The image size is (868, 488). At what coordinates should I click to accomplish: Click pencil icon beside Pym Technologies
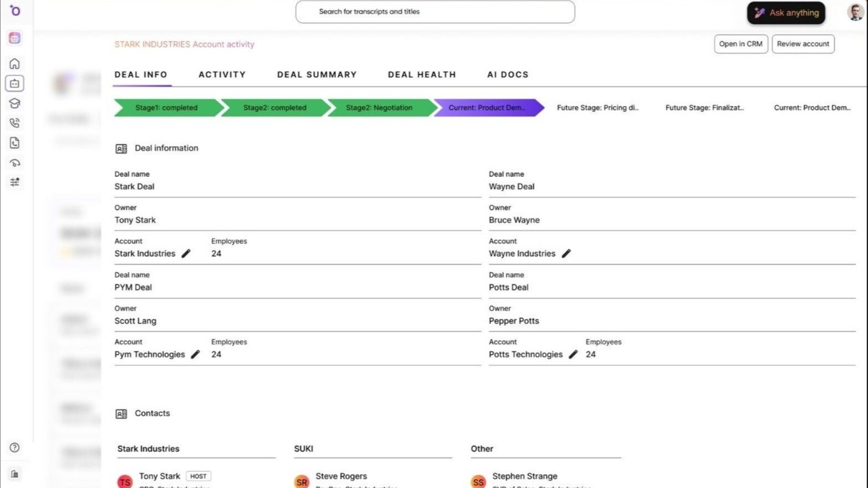tap(195, 354)
